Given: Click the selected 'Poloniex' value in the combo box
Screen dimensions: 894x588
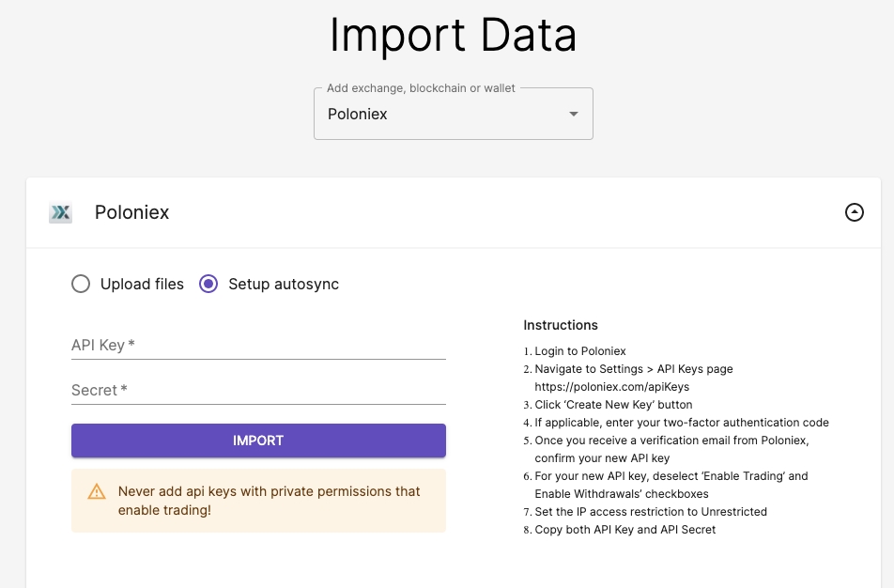Looking at the screenshot, I should (358, 115).
